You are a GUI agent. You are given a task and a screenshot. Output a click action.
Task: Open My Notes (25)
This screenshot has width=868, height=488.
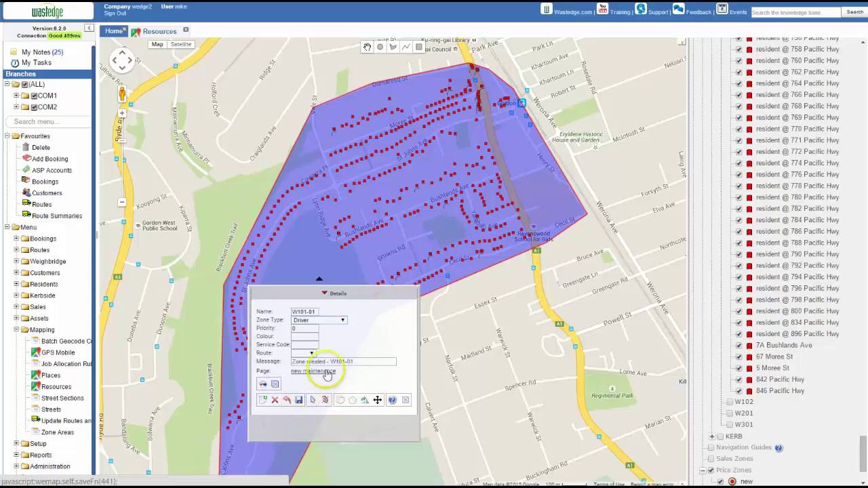pyautogui.click(x=42, y=52)
